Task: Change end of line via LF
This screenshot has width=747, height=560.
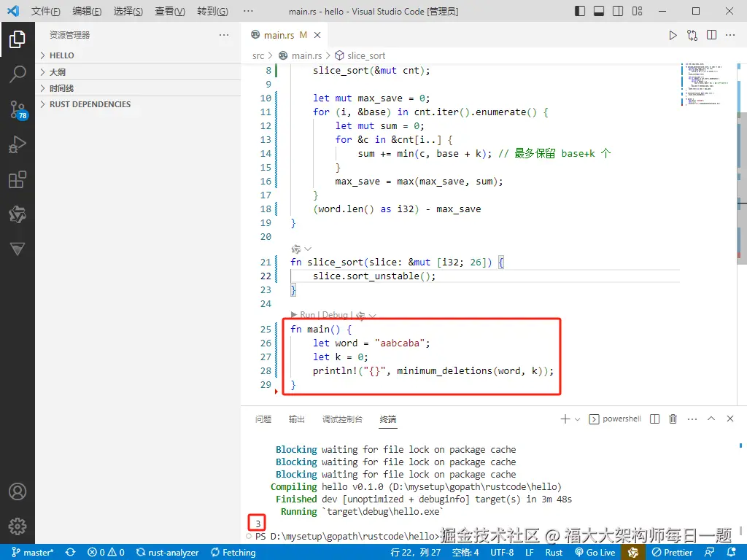Action: click(x=530, y=553)
